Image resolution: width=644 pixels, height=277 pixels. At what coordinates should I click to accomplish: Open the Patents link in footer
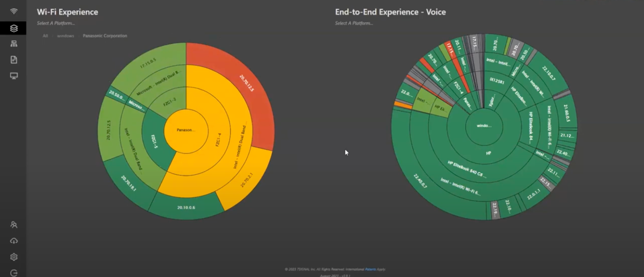[370, 269]
